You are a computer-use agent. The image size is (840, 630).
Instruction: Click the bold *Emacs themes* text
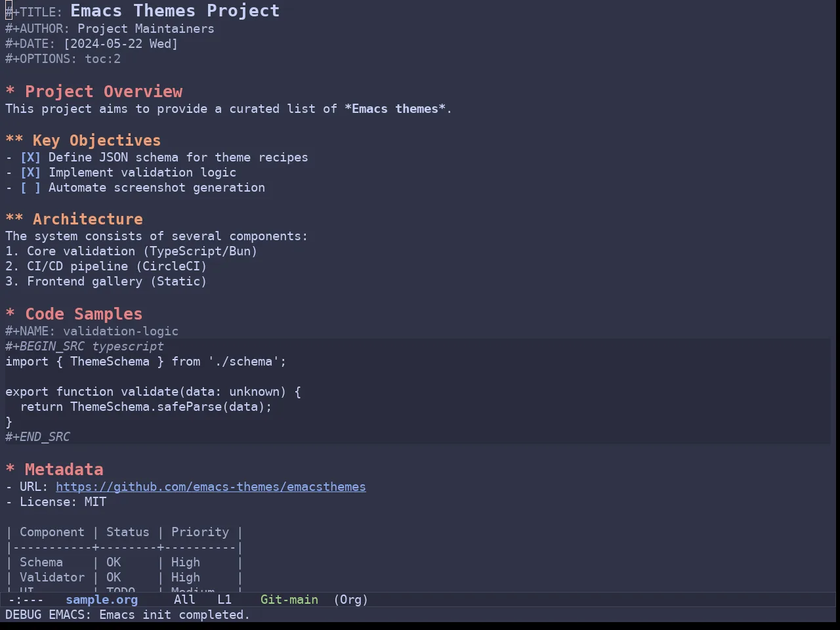click(395, 109)
